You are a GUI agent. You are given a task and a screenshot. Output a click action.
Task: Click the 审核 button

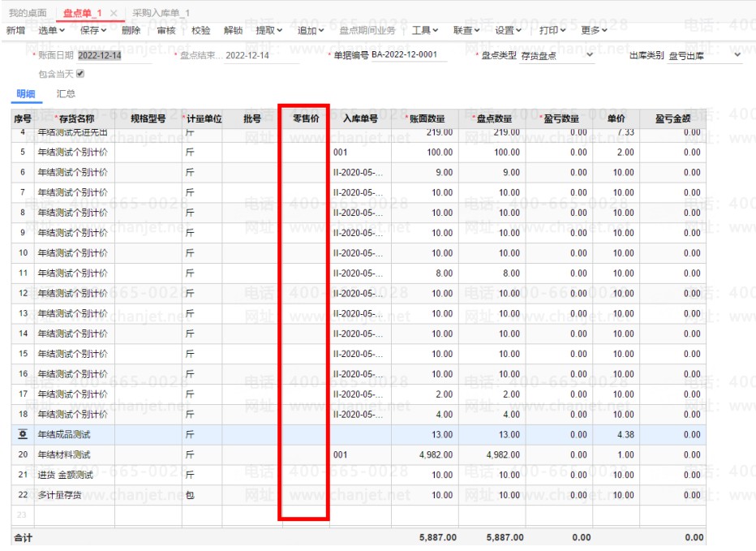point(165,31)
